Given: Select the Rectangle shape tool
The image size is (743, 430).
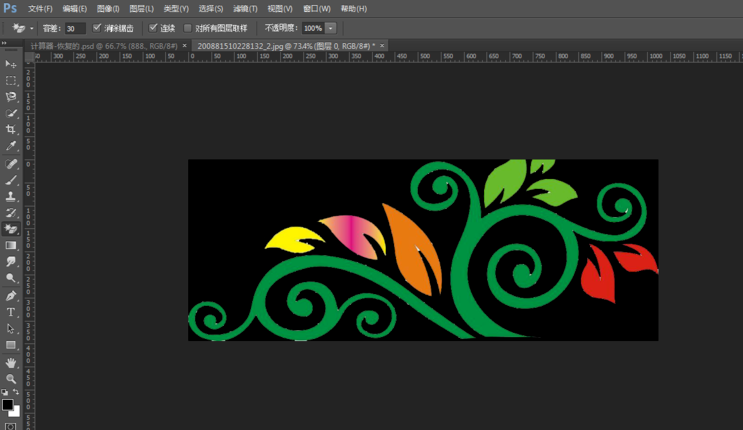Looking at the screenshot, I should point(10,345).
